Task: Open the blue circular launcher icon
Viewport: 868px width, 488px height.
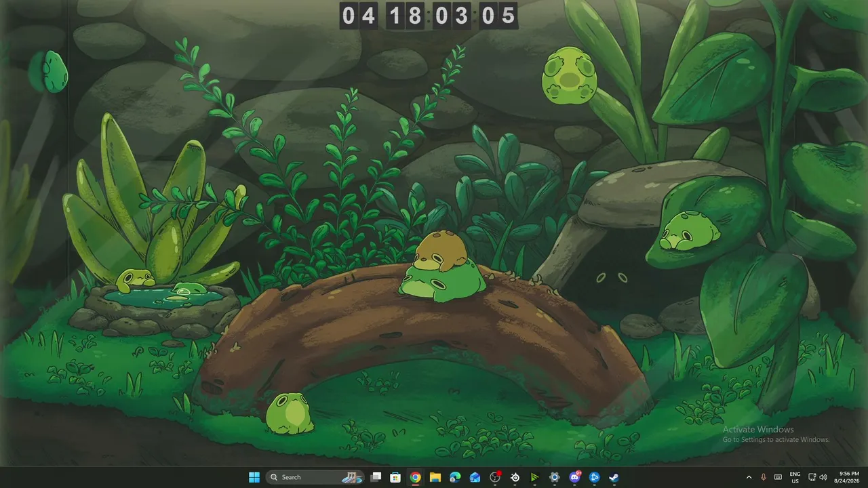Action: pos(595,477)
